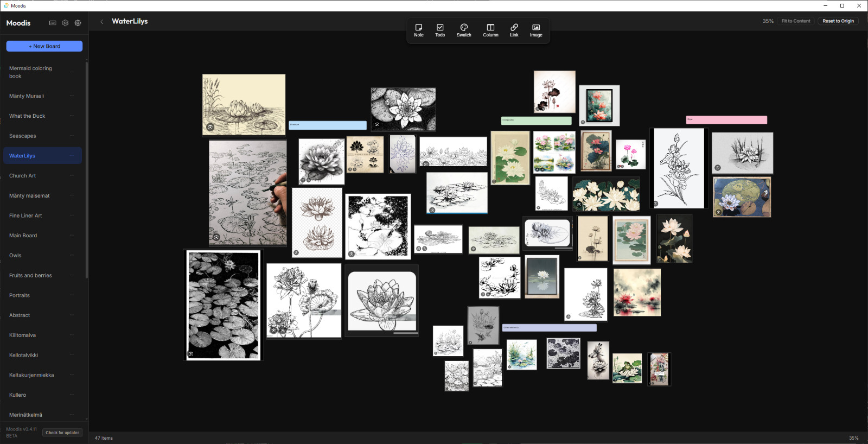Click Check for updates button
Image resolution: width=868 pixels, height=444 pixels.
coord(62,433)
